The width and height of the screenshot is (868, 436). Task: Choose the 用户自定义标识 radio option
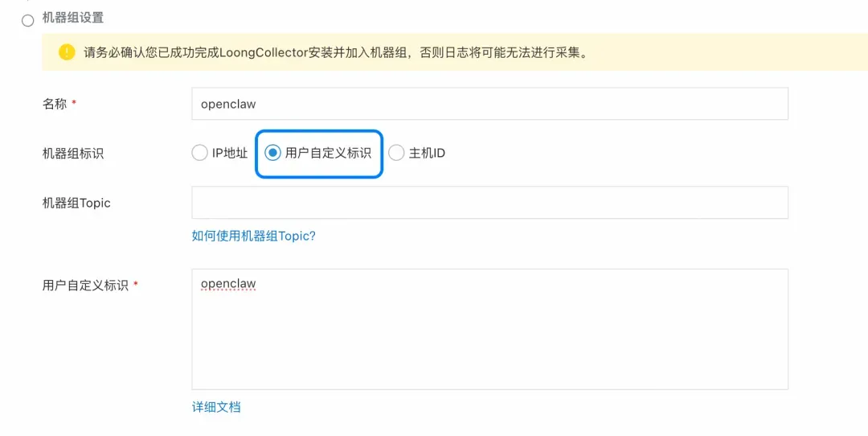273,153
